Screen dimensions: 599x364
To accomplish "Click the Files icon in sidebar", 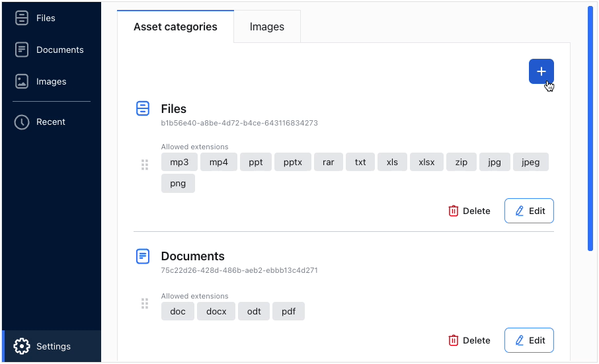I will [x=22, y=18].
